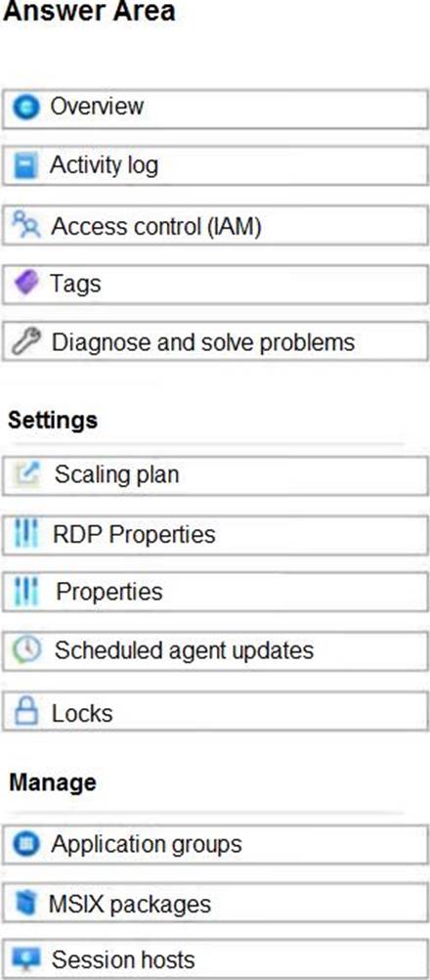Open Application groups

click(x=215, y=844)
